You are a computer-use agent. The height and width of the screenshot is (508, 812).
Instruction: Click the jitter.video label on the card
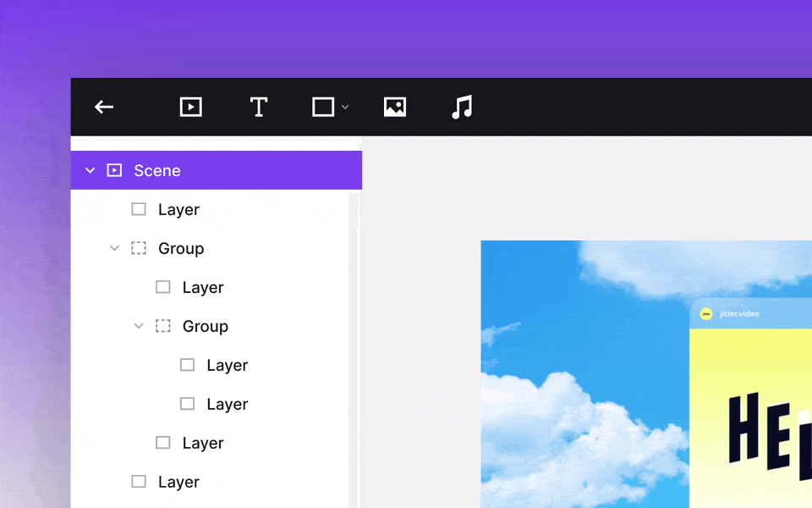739,313
